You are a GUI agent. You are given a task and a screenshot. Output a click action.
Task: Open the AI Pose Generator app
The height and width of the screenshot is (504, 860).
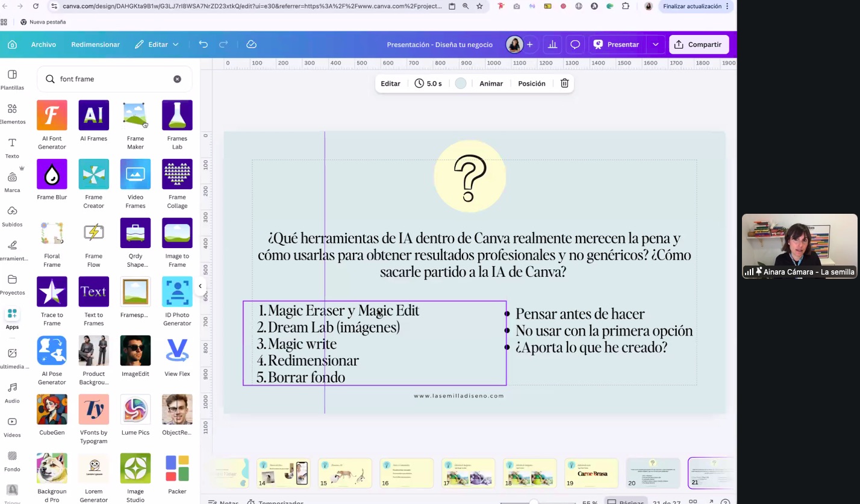pyautogui.click(x=52, y=350)
